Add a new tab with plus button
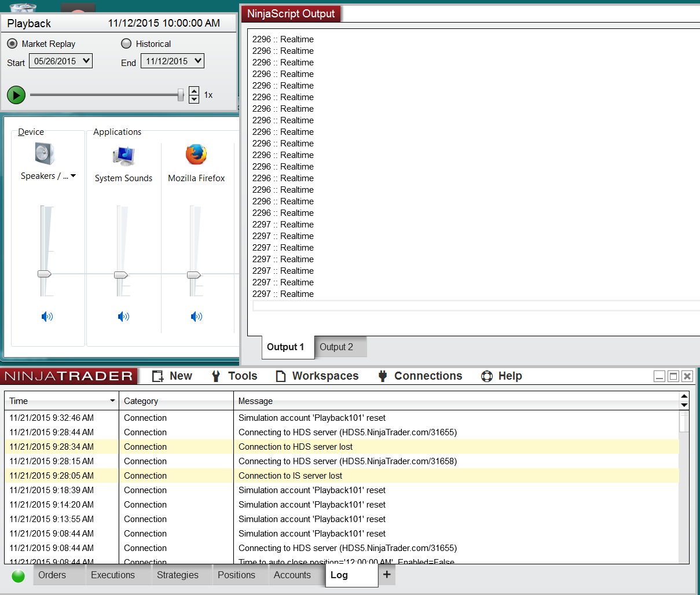The height and width of the screenshot is (595, 700). click(x=387, y=575)
